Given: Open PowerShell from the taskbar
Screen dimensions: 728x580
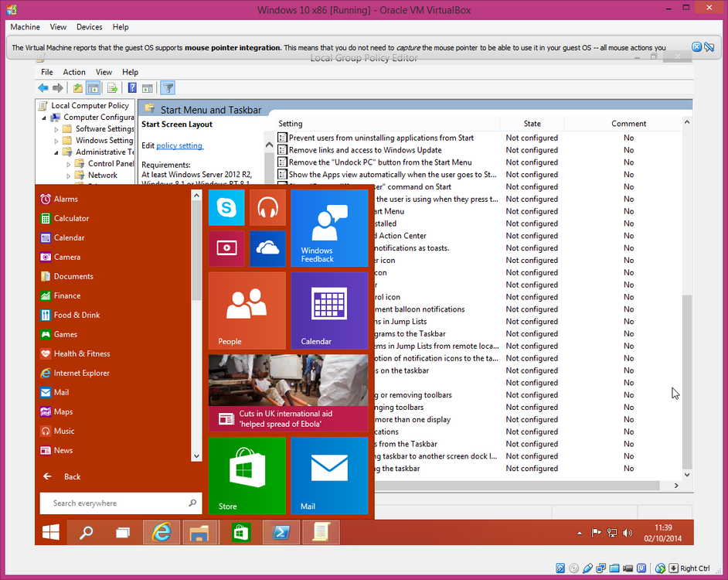Looking at the screenshot, I should click(281, 532).
